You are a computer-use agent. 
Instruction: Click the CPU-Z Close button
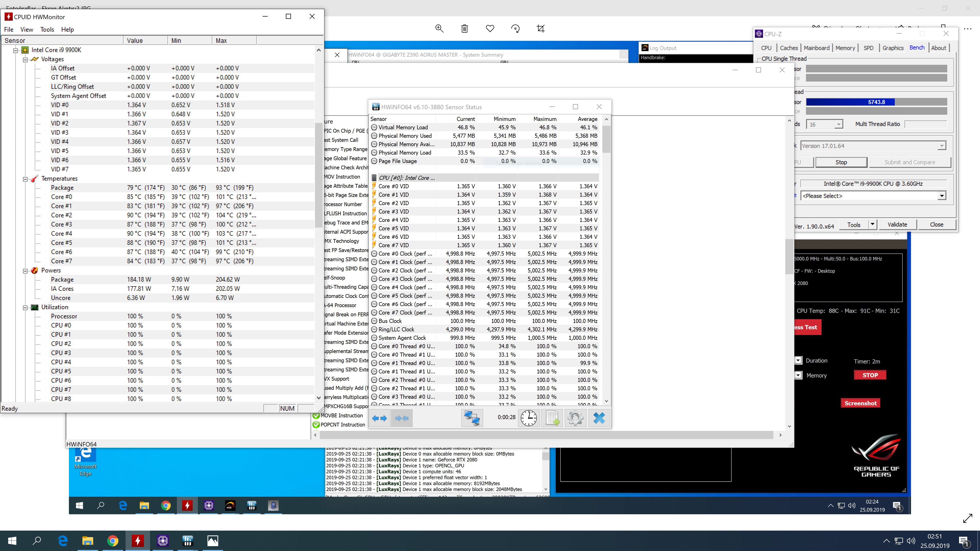coord(936,225)
